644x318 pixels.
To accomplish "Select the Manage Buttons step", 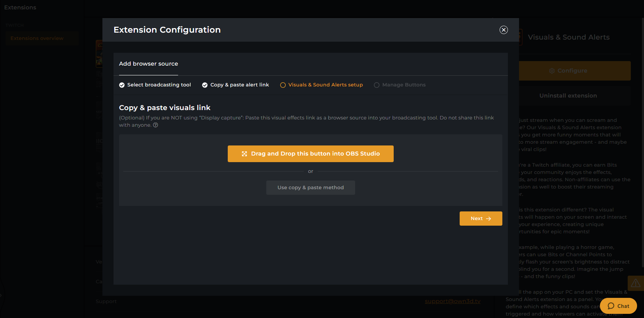I will point(400,85).
